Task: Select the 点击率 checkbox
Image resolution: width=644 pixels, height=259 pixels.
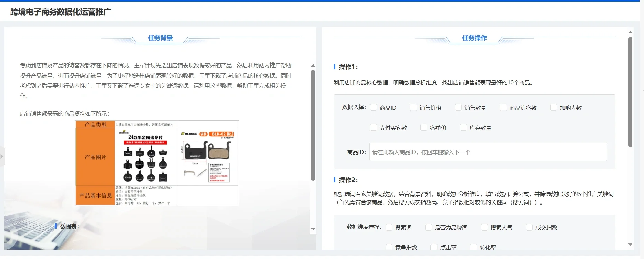Action: tap(434, 247)
